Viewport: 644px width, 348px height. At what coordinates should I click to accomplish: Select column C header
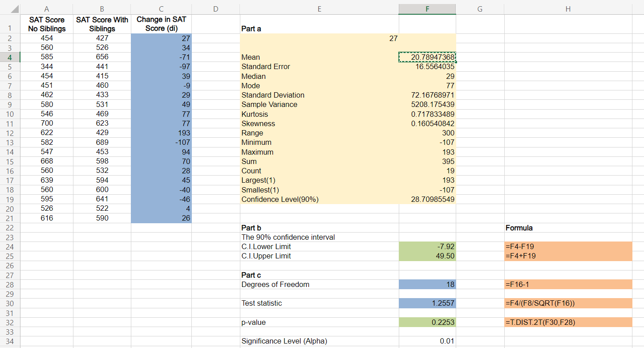(162, 9)
